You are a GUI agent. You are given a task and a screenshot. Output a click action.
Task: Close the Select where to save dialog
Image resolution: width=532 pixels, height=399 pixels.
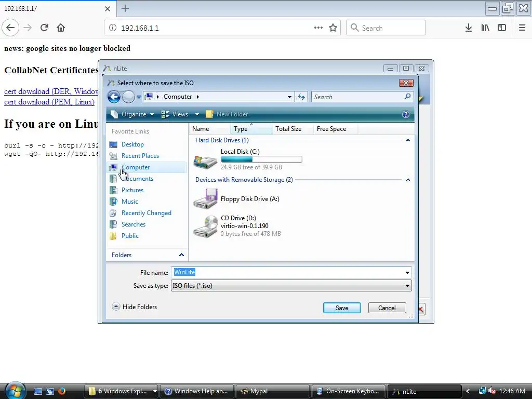point(406,83)
